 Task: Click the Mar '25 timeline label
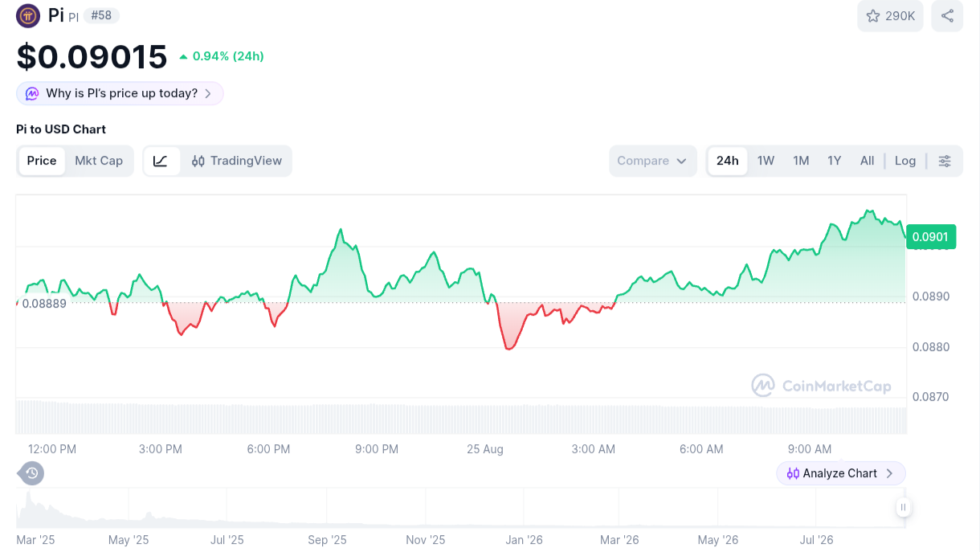point(35,540)
